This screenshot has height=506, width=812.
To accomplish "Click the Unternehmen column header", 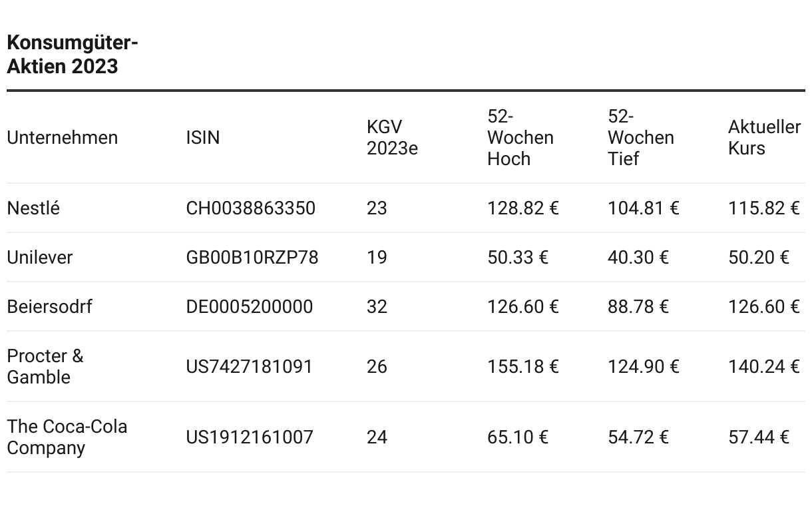I will (62, 138).
